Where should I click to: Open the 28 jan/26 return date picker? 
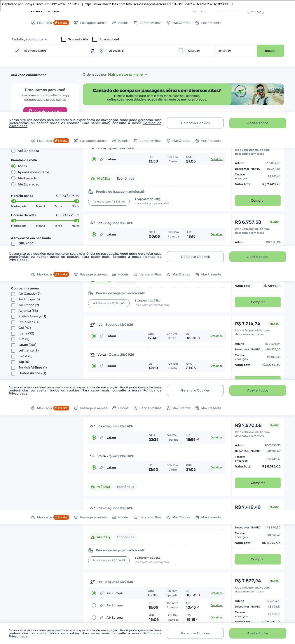click(235, 51)
